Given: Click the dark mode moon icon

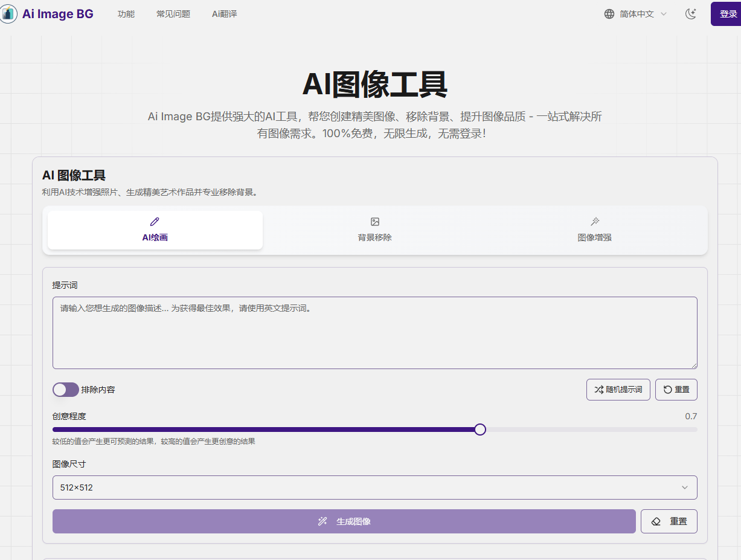Looking at the screenshot, I should coord(691,13).
